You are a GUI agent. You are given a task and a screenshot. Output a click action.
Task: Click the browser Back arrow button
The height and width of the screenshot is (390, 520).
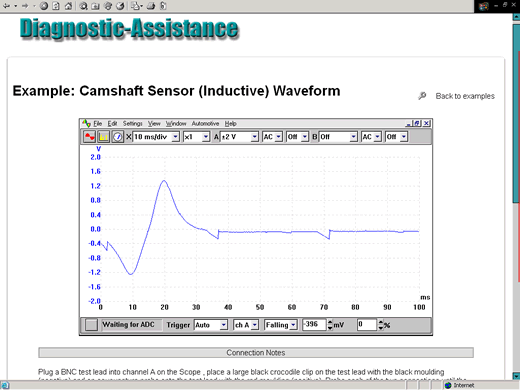coord(6,6)
